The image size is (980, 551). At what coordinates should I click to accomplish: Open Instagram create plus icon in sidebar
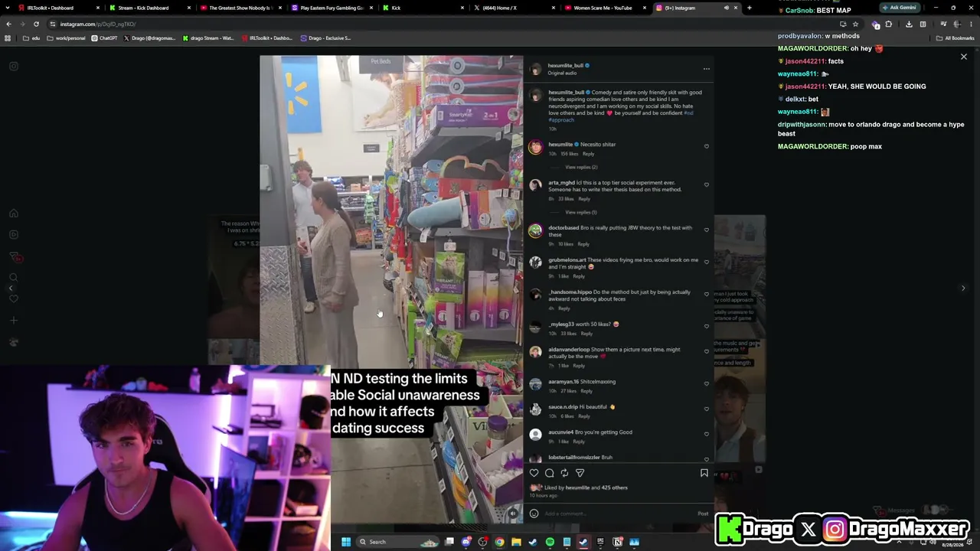click(13, 321)
